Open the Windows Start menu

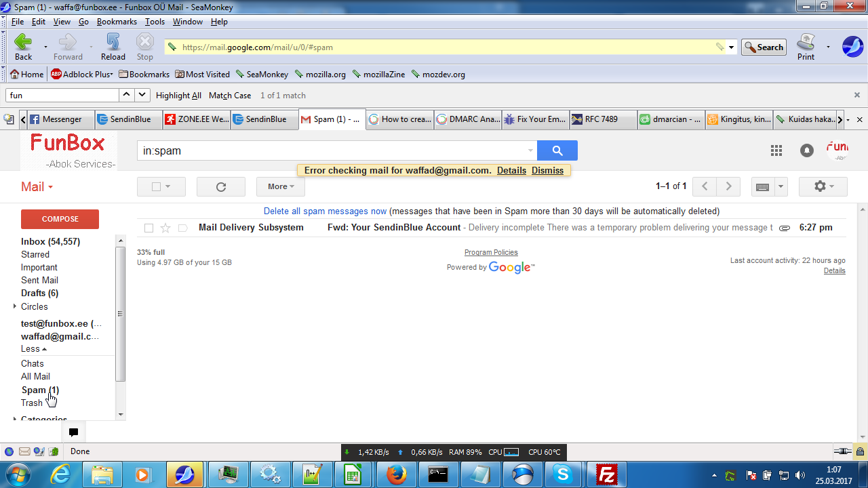click(18, 474)
